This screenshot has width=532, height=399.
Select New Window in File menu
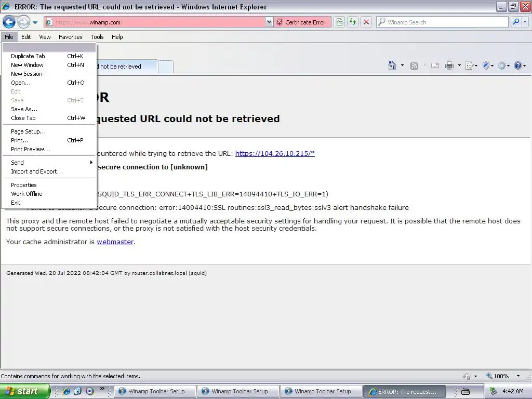pyautogui.click(x=48, y=65)
